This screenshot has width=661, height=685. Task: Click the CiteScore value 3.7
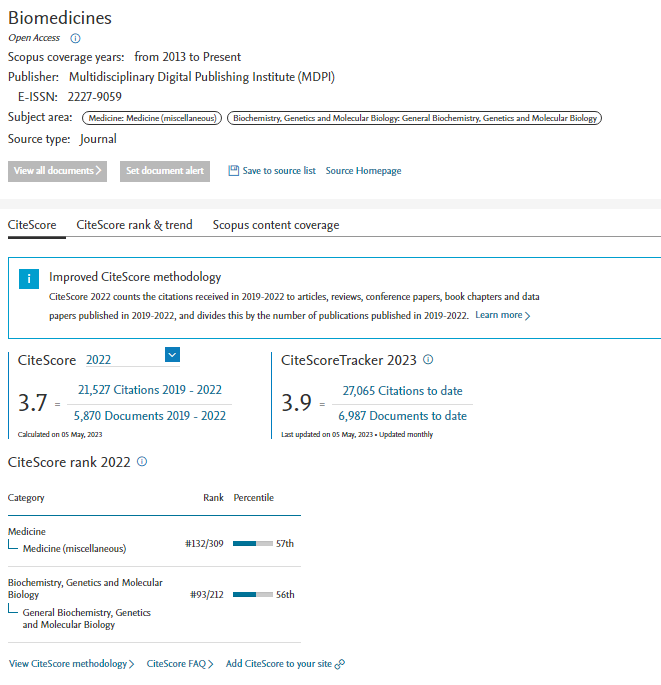point(32,402)
